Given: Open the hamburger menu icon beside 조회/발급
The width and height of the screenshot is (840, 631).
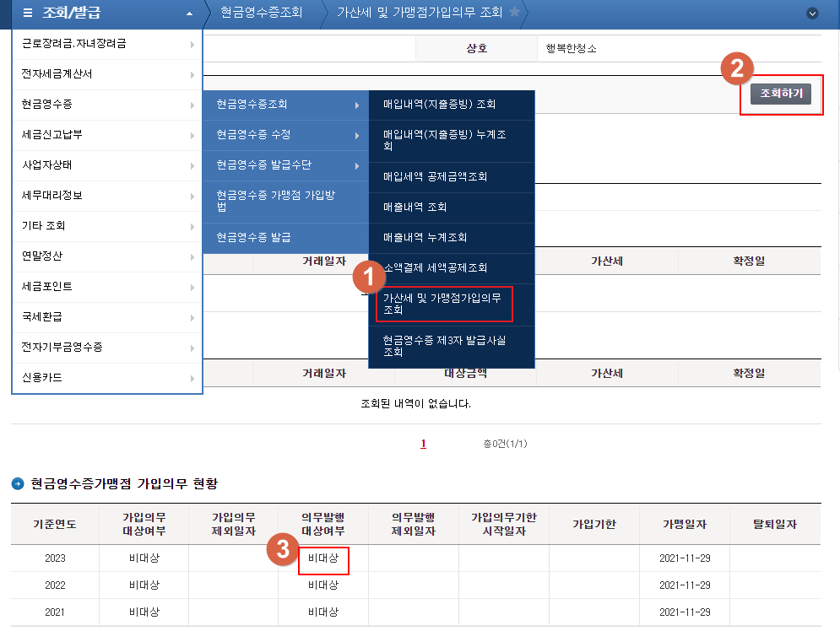Looking at the screenshot, I should 27,14.
